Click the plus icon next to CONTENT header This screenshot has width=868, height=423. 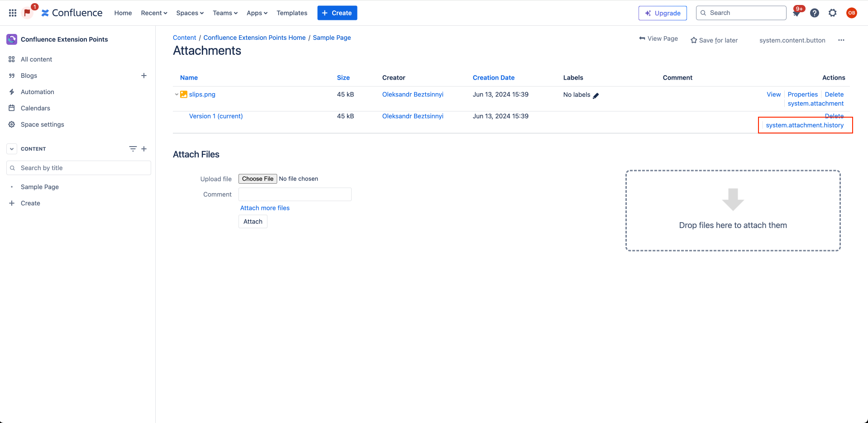(x=144, y=149)
